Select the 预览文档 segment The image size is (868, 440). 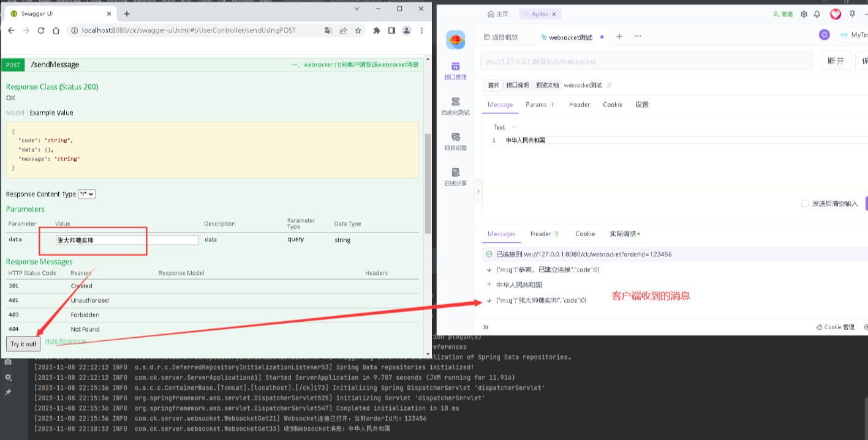coord(547,85)
